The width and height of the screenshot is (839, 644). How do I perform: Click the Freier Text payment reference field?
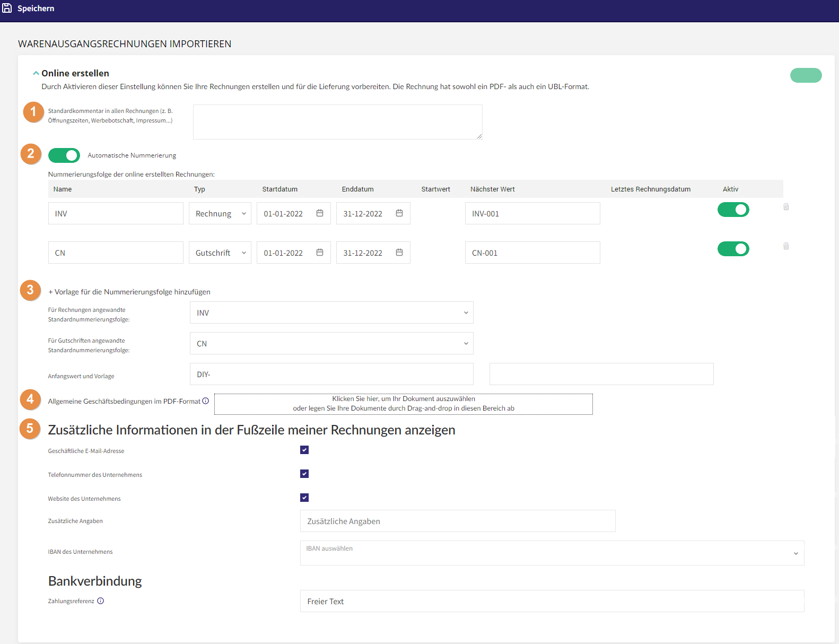click(552, 601)
